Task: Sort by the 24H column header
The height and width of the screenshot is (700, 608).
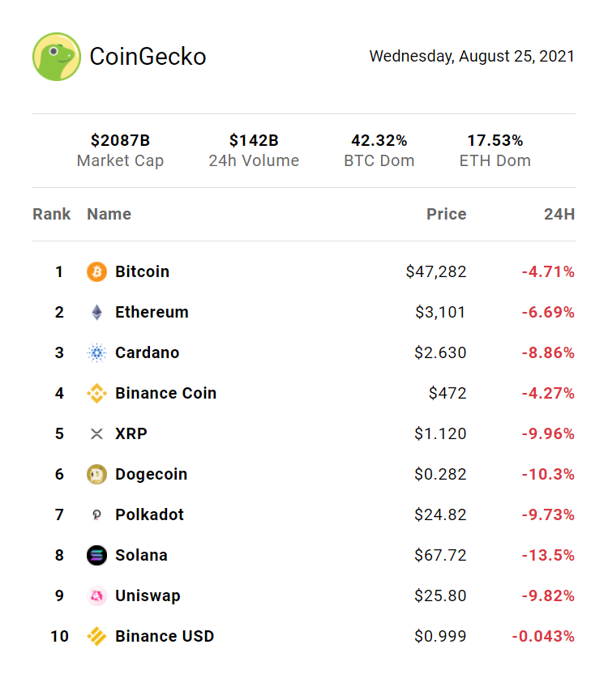Action: coord(559,215)
